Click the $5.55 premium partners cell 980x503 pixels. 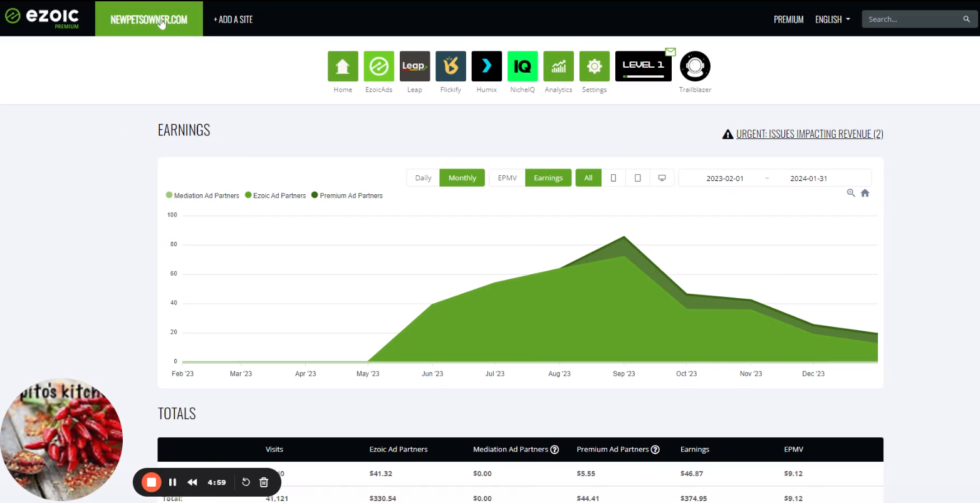tap(586, 474)
